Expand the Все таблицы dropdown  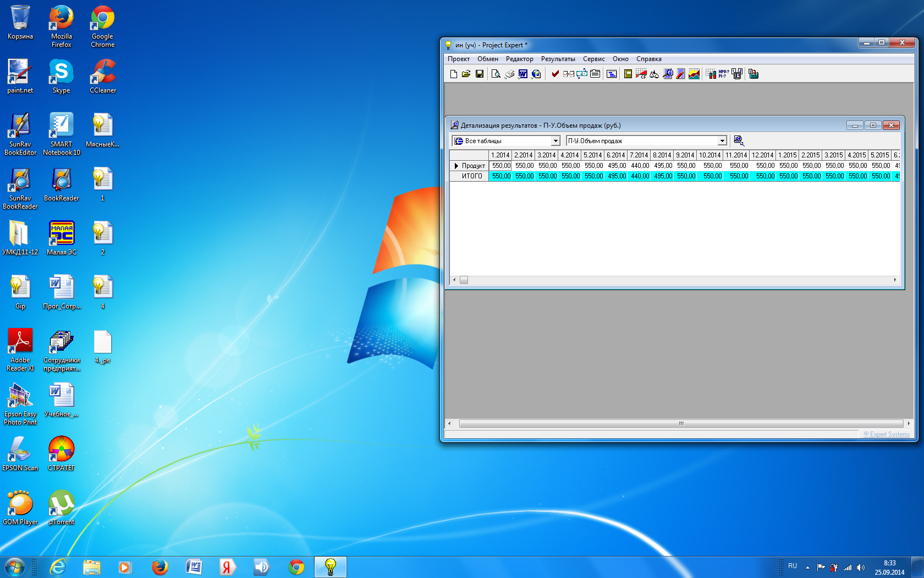click(555, 141)
